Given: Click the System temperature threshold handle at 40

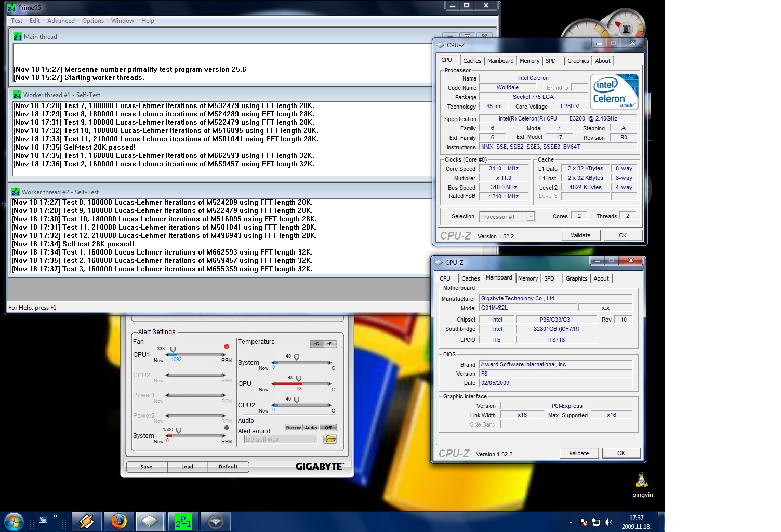Looking at the screenshot, I should pos(297,357).
